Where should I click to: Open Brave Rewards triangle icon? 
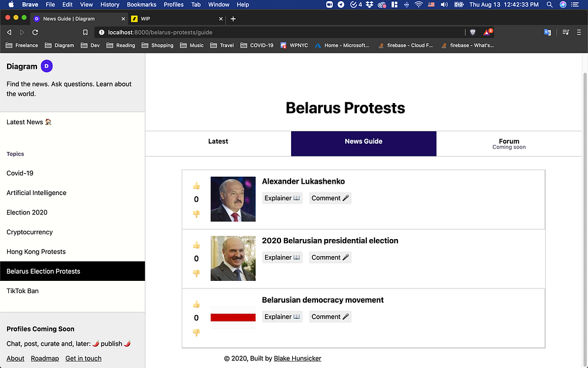click(x=487, y=32)
